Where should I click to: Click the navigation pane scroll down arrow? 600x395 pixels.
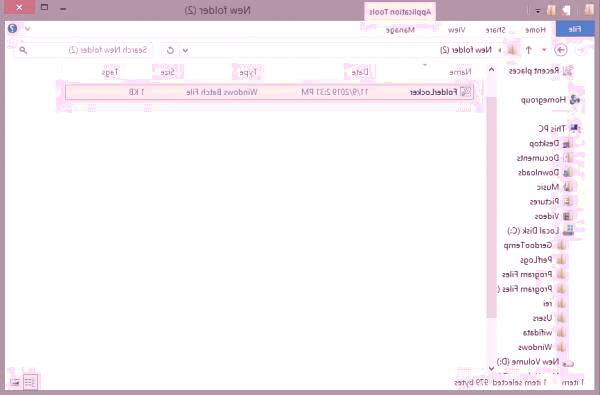[491, 368]
